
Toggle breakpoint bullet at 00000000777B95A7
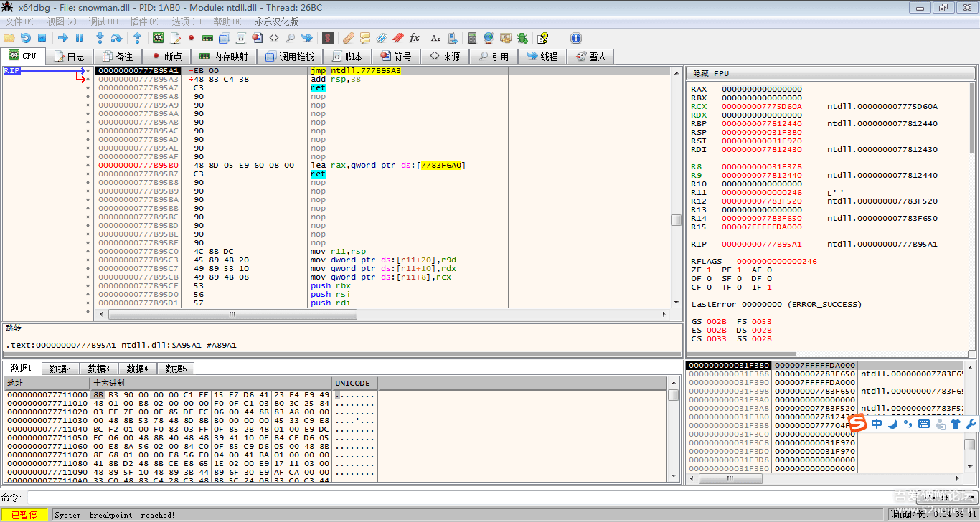88,88
